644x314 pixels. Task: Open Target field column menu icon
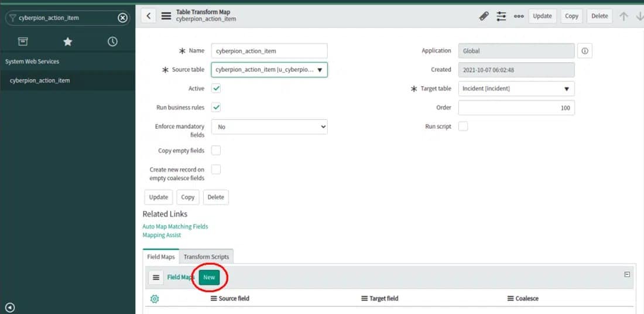(x=364, y=298)
